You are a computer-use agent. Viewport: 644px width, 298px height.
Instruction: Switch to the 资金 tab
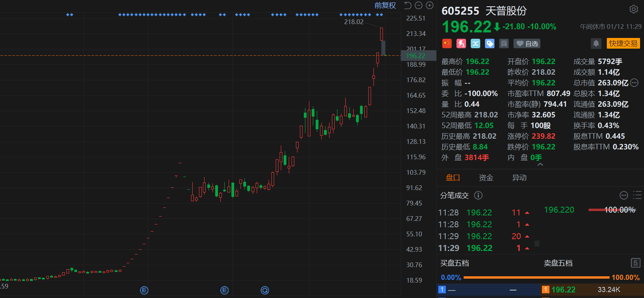tap(486, 178)
